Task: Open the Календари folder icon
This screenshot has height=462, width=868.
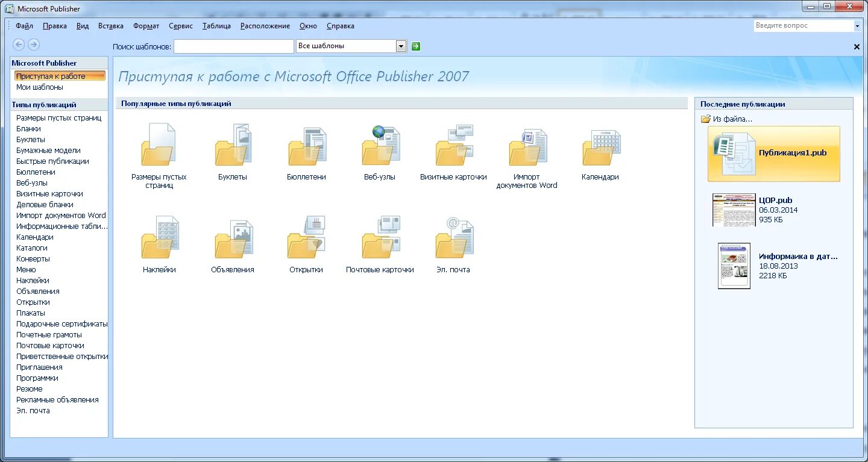Action: (x=601, y=146)
